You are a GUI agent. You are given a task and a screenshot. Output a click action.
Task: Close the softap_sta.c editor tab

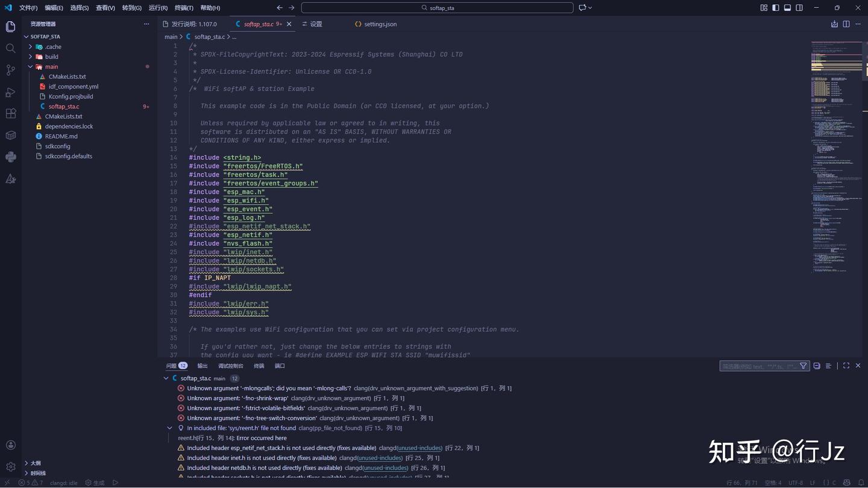tap(289, 24)
